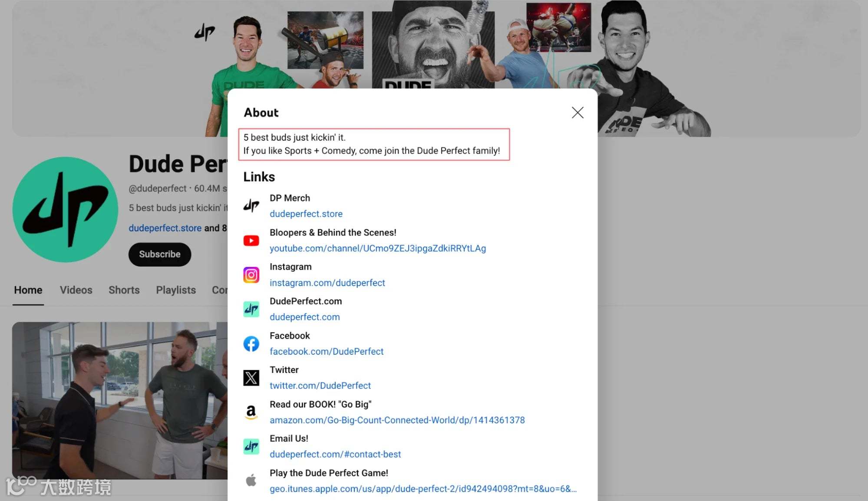
Task: Open the Playlists tab
Action: (176, 290)
